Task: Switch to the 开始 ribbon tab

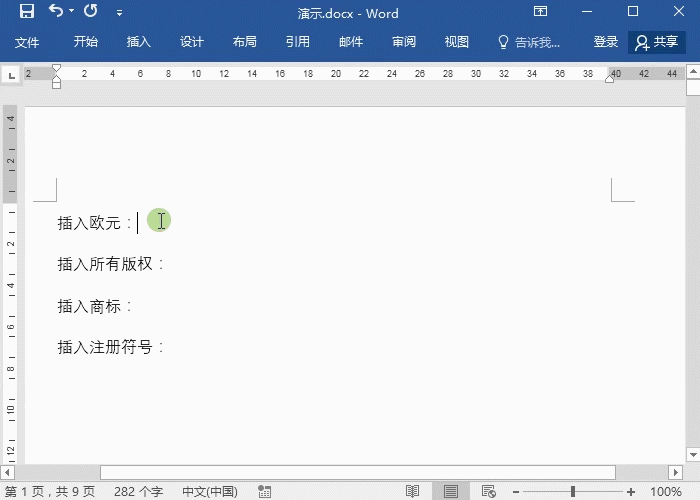Action: coord(86,42)
